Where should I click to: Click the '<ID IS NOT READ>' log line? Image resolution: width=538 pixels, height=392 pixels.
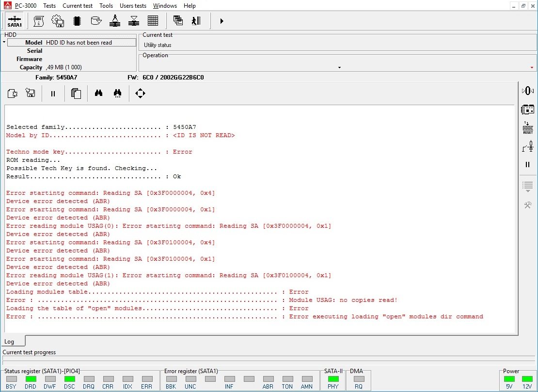click(x=204, y=135)
